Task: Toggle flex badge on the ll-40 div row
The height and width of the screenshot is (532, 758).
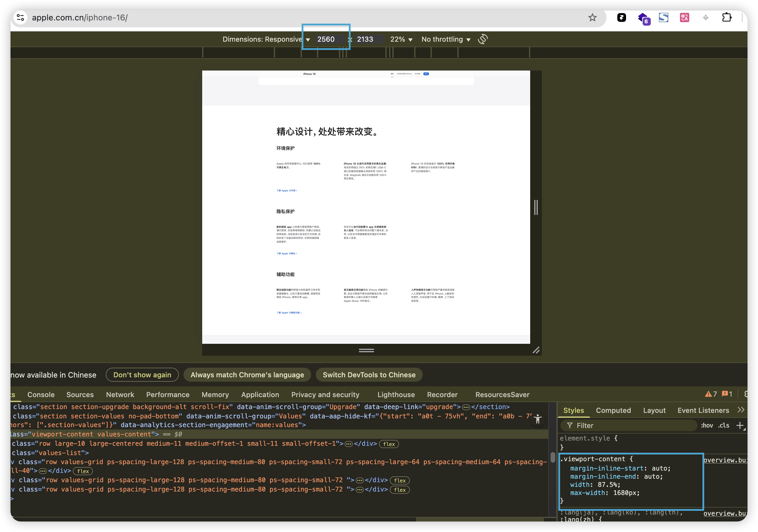Action: (x=83, y=471)
